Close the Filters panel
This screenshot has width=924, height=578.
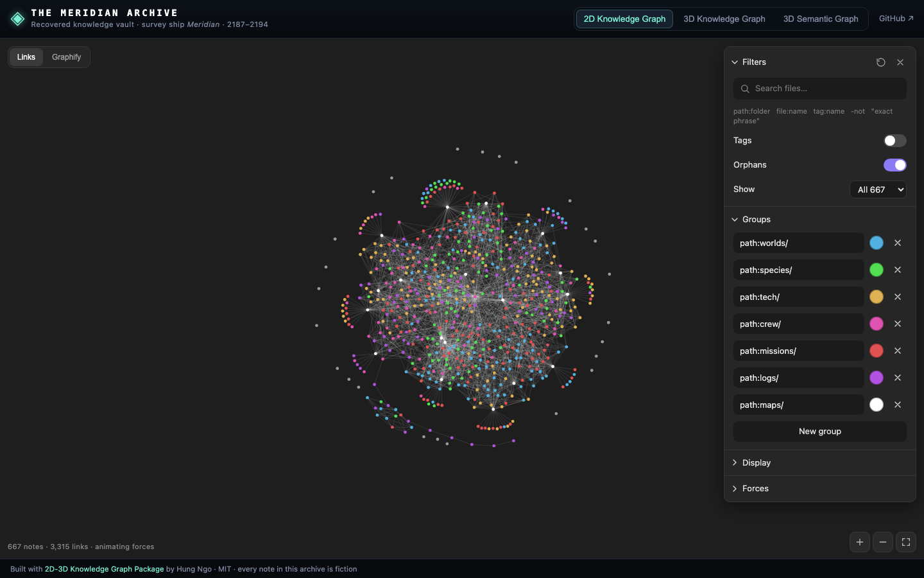point(900,62)
